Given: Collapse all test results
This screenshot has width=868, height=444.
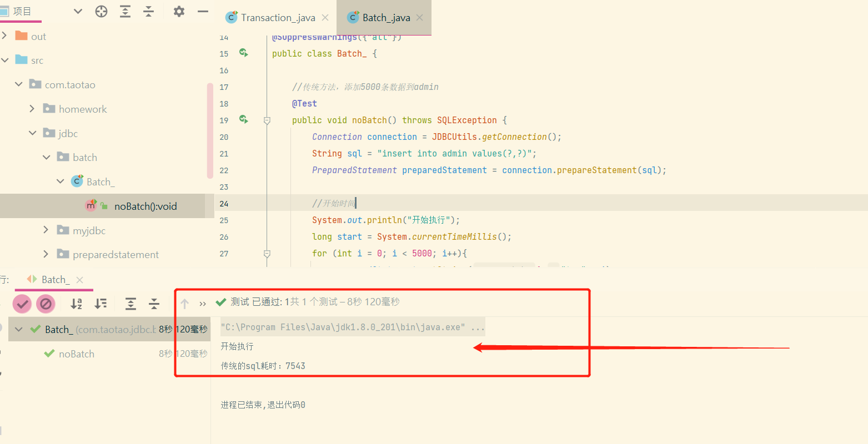Looking at the screenshot, I should pos(154,304).
